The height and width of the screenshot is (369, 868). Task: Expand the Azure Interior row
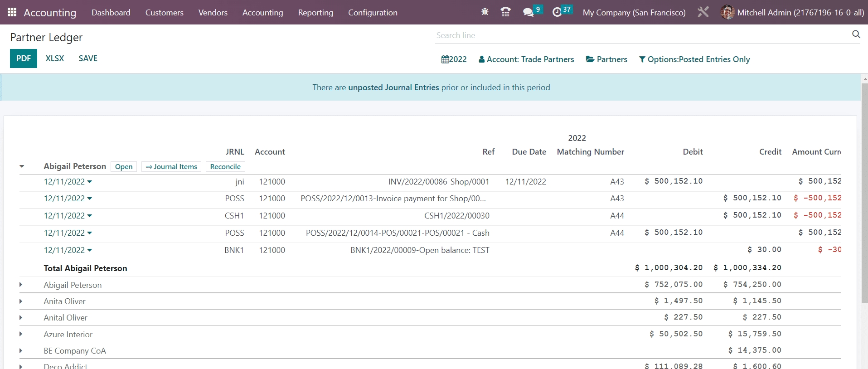click(21, 334)
